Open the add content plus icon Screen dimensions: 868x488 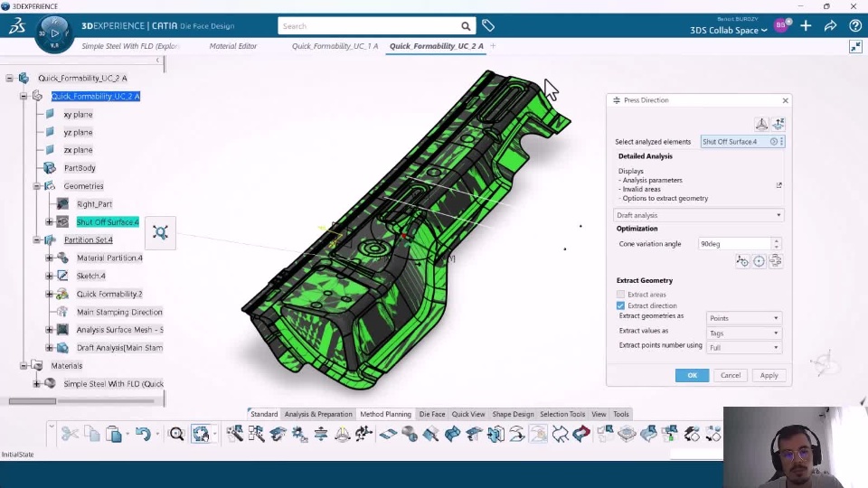tap(806, 25)
